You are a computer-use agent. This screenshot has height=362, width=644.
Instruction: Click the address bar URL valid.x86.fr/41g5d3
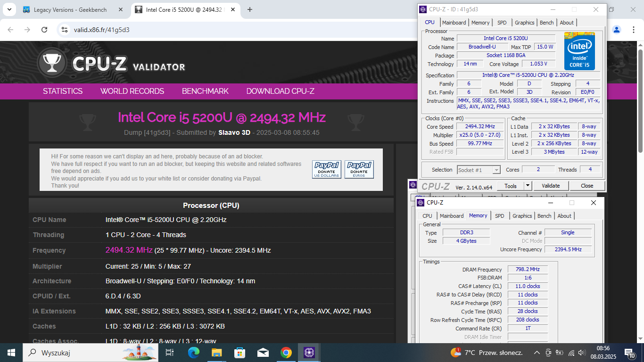click(x=102, y=30)
